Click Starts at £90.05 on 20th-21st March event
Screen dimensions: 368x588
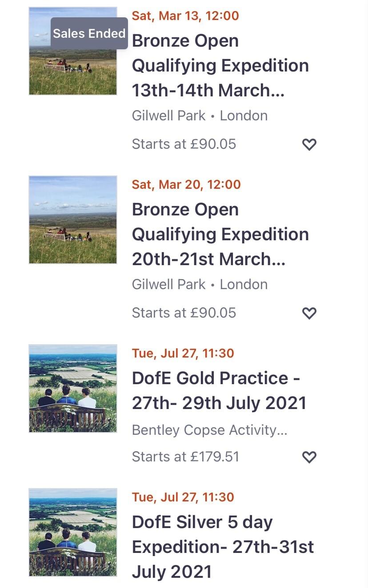coord(184,313)
